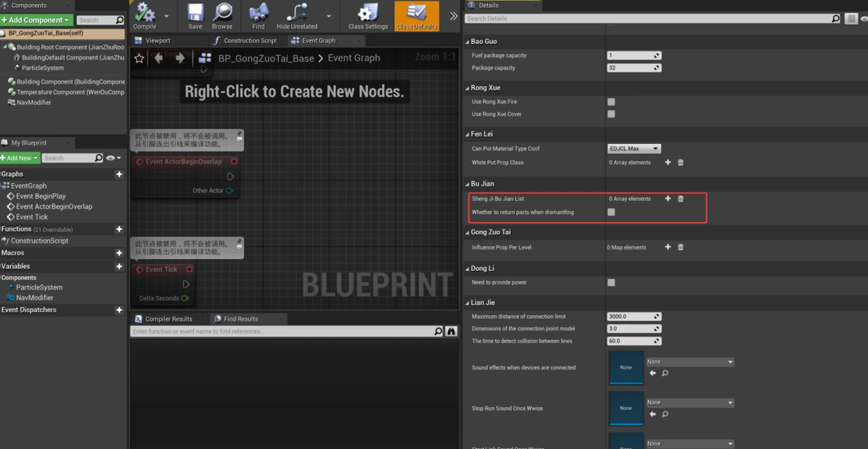The image size is (868, 449).
Task: Open Add New dropdown in My Blueprint
Action: pyautogui.click(x=20, y=158)
